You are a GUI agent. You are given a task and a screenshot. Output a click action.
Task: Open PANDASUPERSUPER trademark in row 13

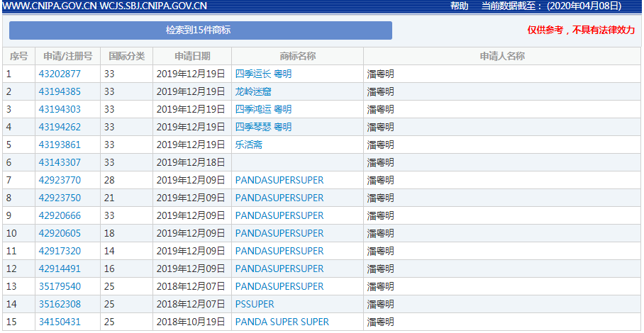[279, 286]
